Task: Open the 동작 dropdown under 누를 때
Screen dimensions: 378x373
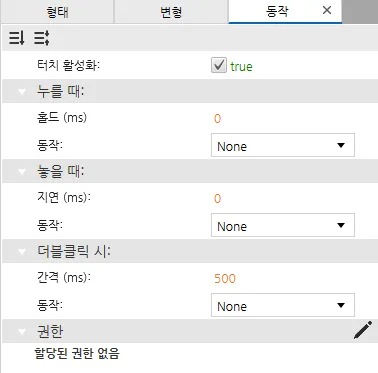Action: 283,145
